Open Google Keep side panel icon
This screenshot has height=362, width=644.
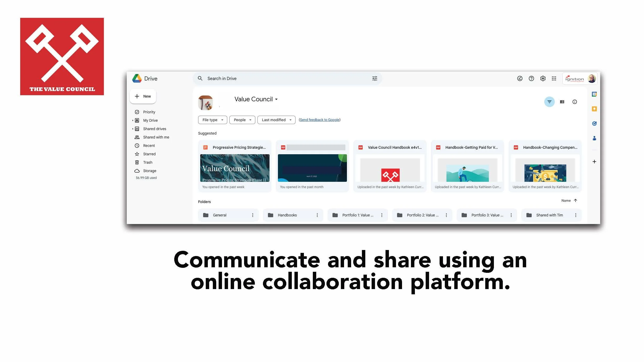[x=594, y=109]
